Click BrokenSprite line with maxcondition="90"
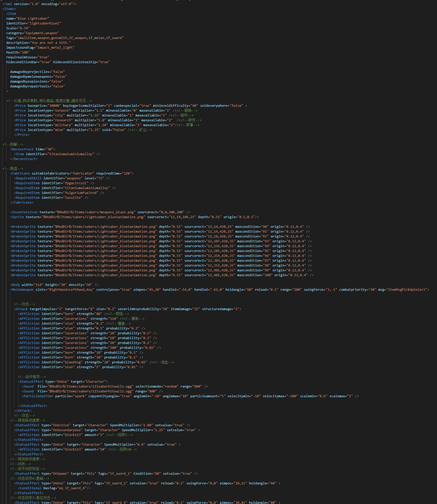Screen dimensions: 437x504 [160, 227]
